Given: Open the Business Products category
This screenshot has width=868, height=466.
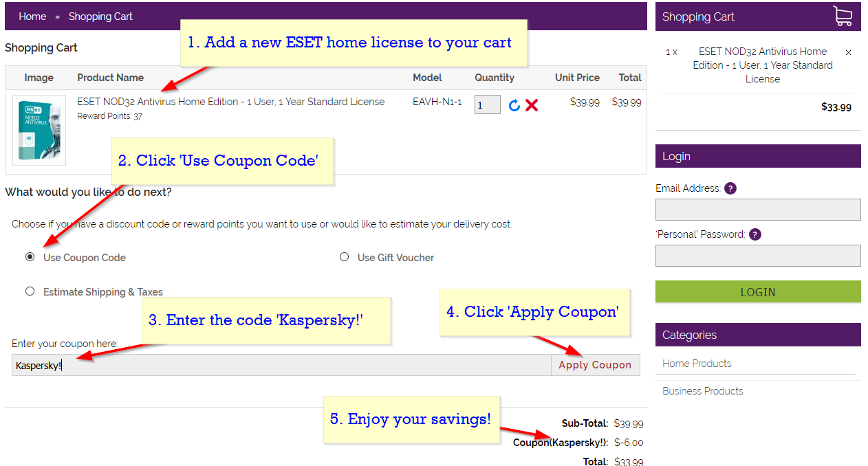Looking at the screenshot, I should pos(702,391).
